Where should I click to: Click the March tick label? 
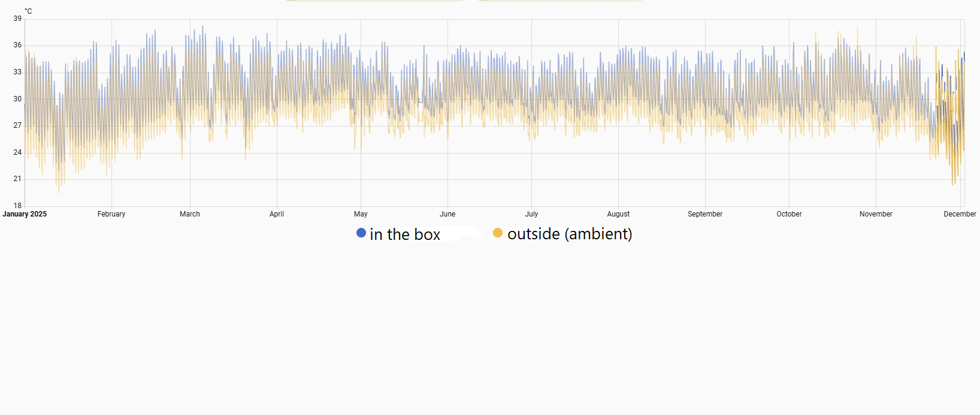point(190,214)
